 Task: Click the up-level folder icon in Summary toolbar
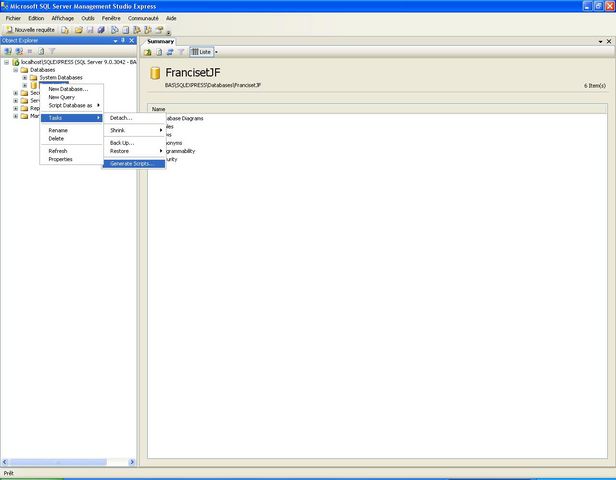(148, 51)
